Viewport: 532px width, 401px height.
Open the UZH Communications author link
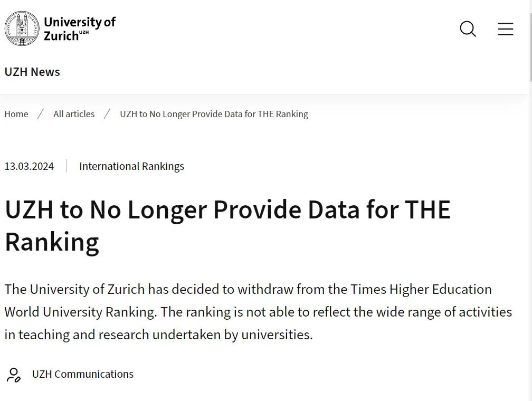(x=83, y=374)
